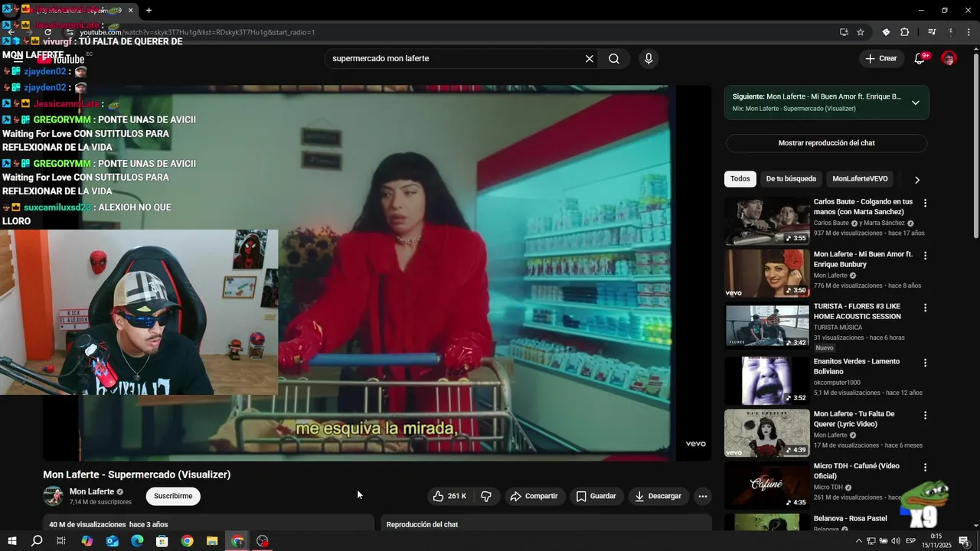Open options for Carlos Baute video

[x=925, y=204]
